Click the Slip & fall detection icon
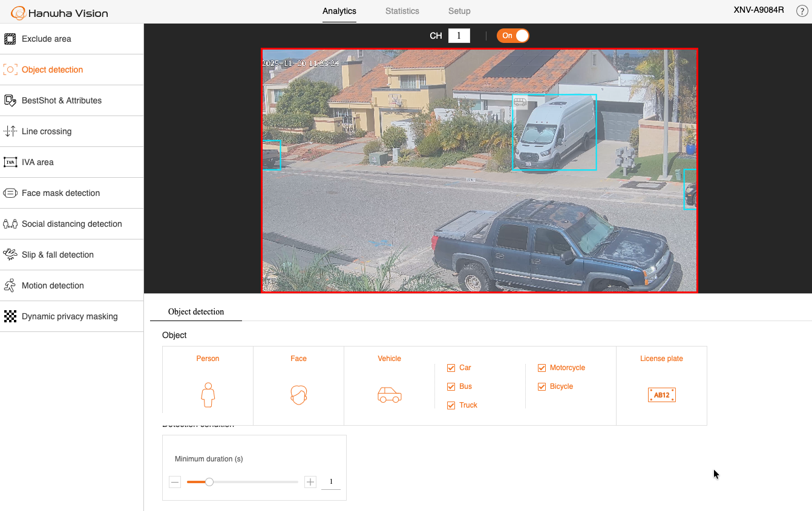 point(10,255)
